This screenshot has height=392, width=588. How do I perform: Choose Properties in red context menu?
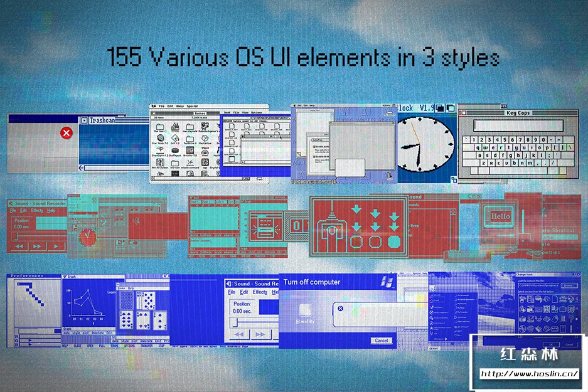tap(551, 253)
